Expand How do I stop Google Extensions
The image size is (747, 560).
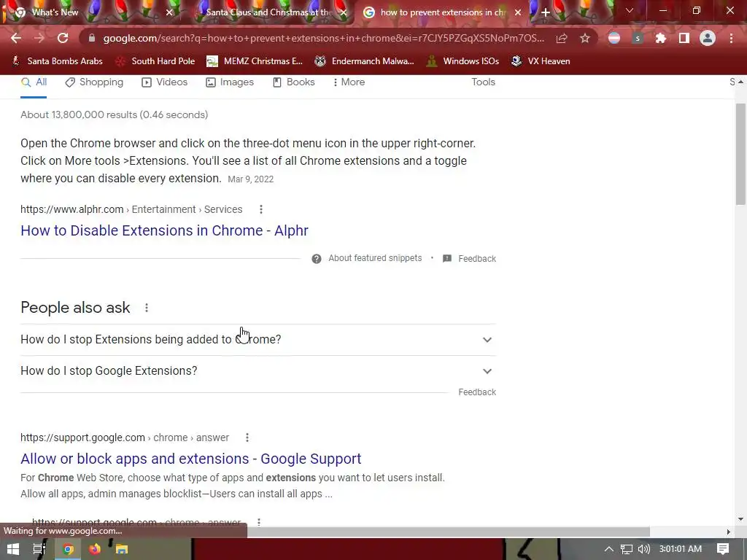point(258,371)
